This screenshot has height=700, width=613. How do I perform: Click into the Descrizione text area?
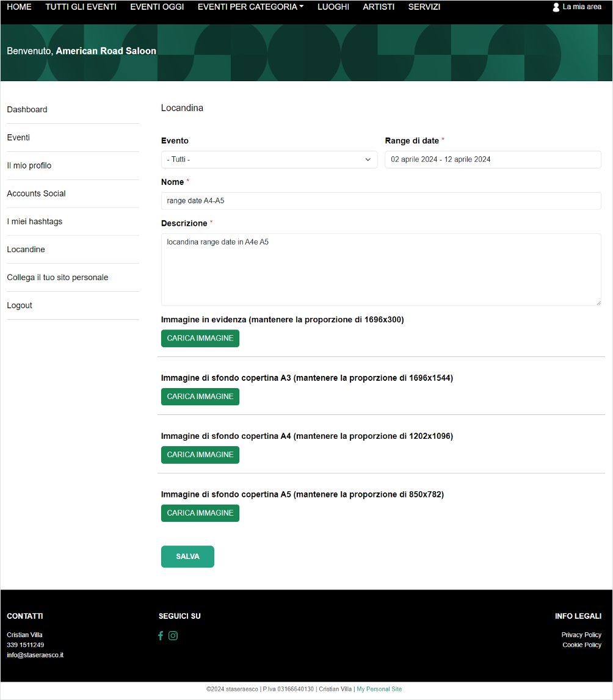coord(380,269)
